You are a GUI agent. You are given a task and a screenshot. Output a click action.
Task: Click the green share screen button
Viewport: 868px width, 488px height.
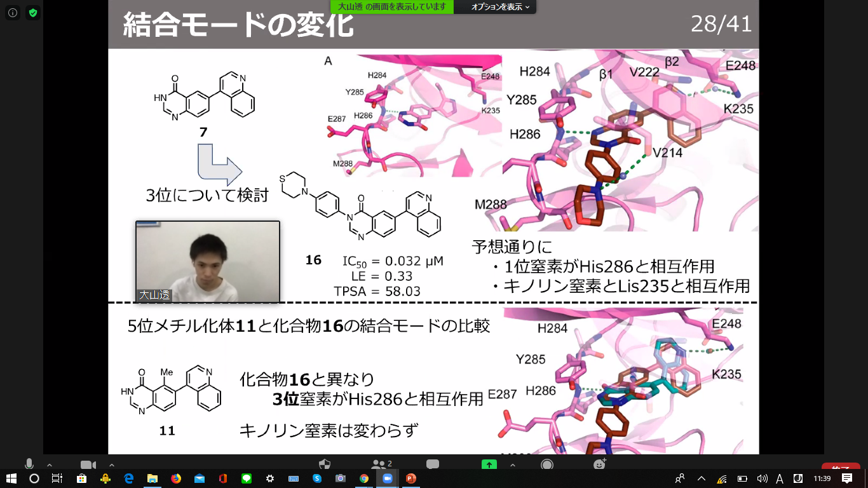coord(489,464)
